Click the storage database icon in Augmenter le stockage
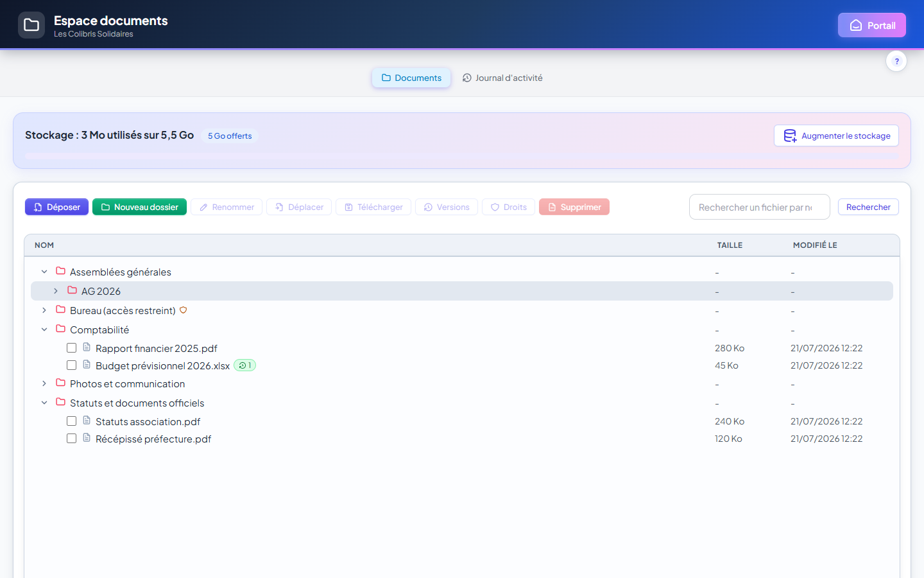 pyautogui.click(x=790, y=136)
